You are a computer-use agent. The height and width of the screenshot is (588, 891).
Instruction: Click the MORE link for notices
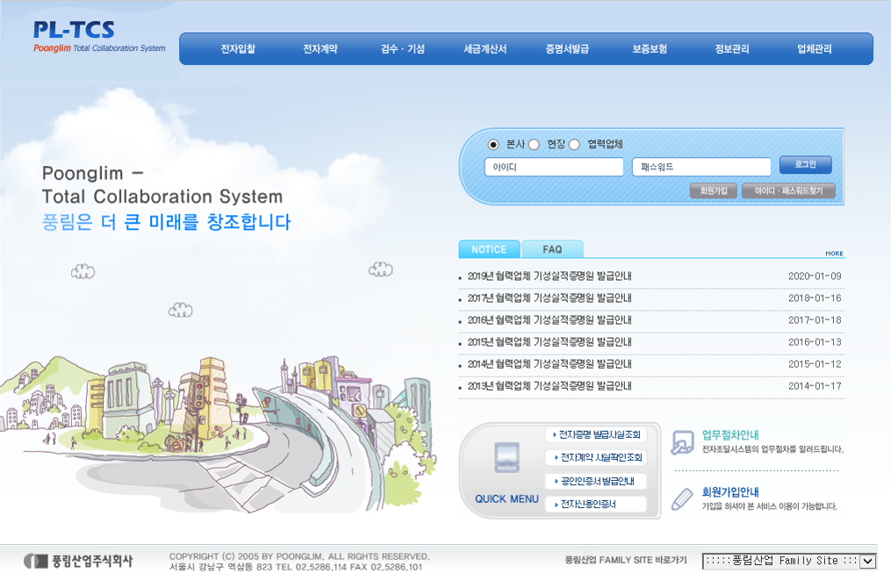click(834, 254)
